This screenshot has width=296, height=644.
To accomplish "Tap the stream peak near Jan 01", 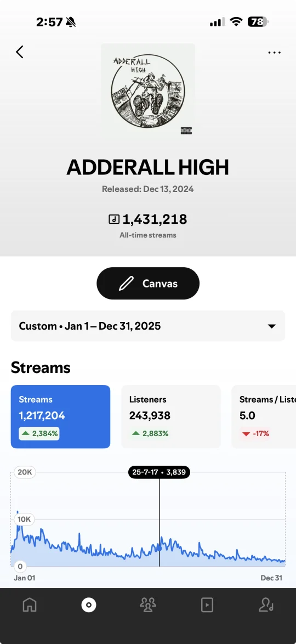I will coord(17,512).
